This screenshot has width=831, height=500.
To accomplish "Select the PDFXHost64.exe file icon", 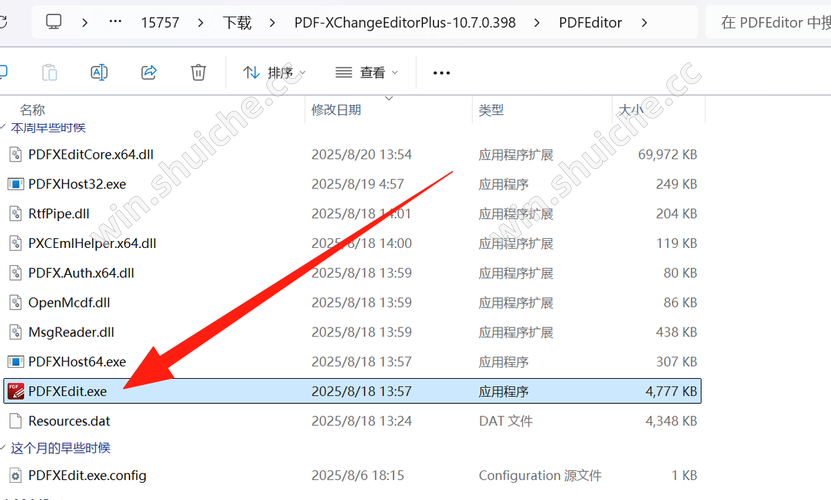I will click(x=16, y=362).
